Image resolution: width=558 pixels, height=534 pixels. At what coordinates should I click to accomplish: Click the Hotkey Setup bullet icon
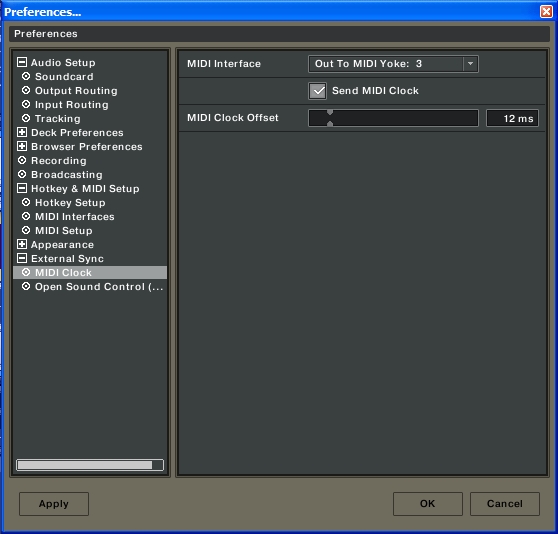26,202
